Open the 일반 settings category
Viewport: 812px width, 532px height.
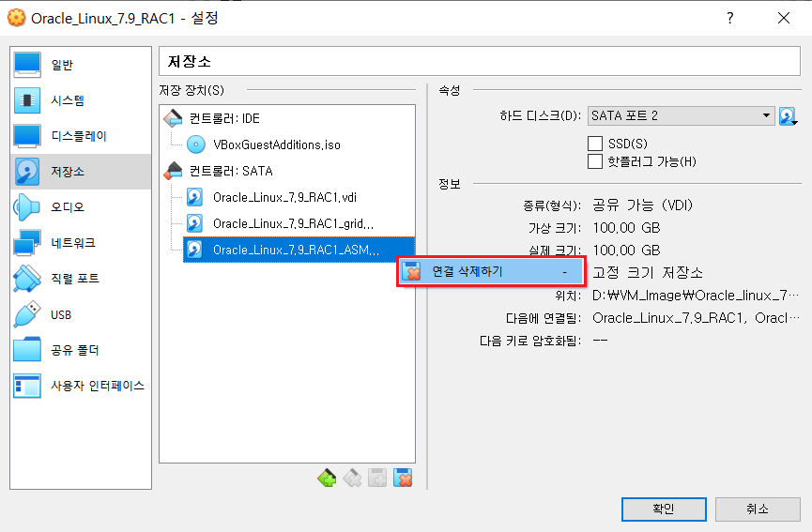pyautogui.click(x=81, y=65)
